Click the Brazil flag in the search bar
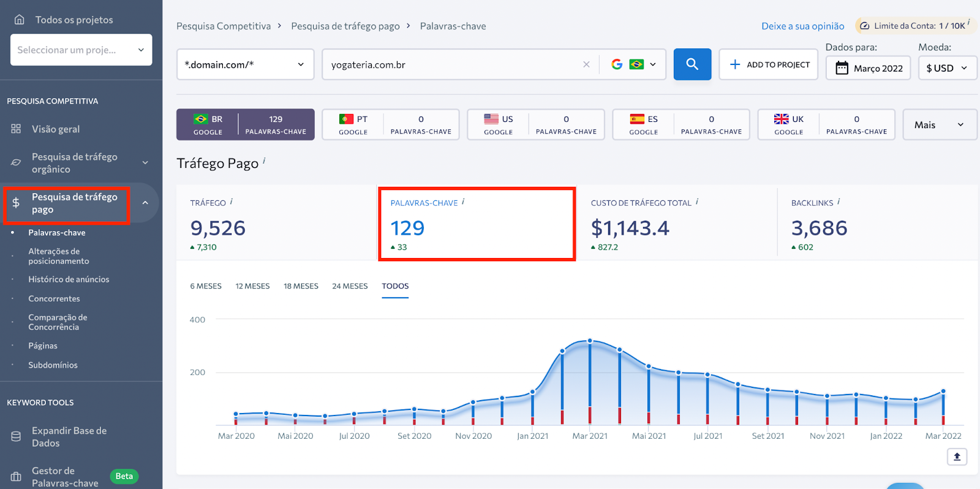Viewport: 980px width, 489px height. click(636, 64)
